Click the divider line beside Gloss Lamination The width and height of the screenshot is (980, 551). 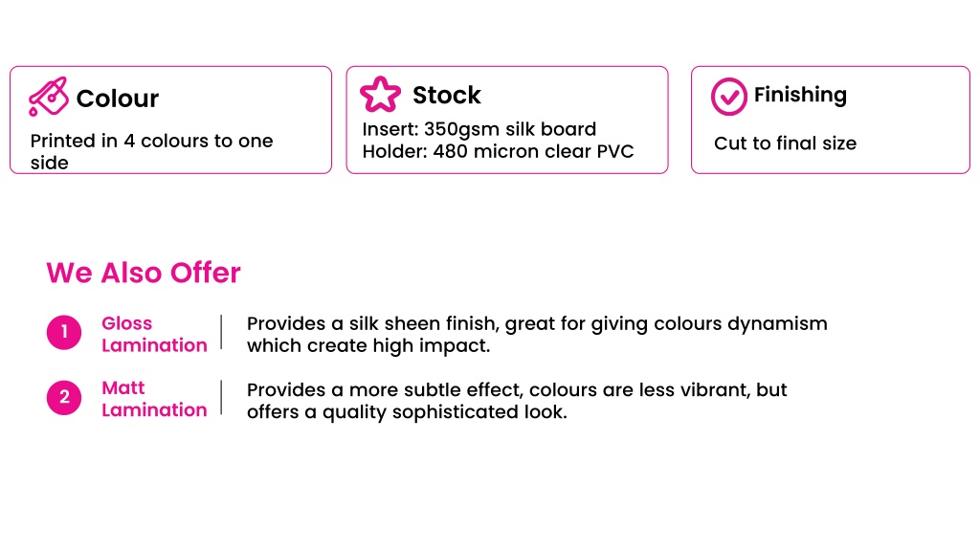(221, 332)
